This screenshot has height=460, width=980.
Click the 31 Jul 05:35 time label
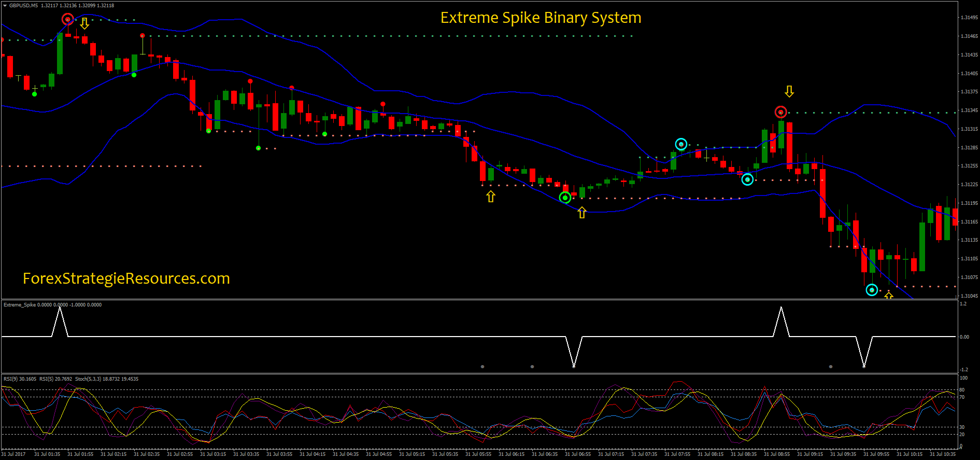(445, 454)
